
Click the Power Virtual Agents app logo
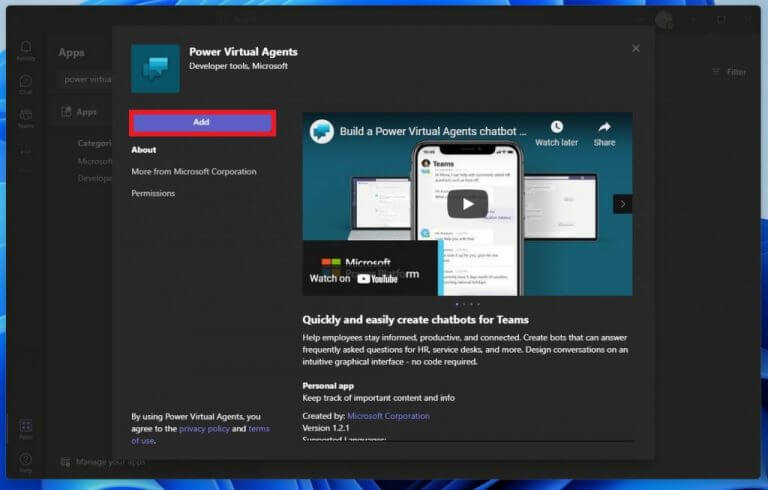tap(155, 69)
